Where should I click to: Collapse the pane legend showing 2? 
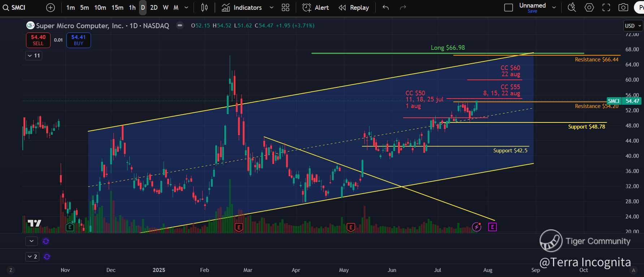tap(32, 257)
